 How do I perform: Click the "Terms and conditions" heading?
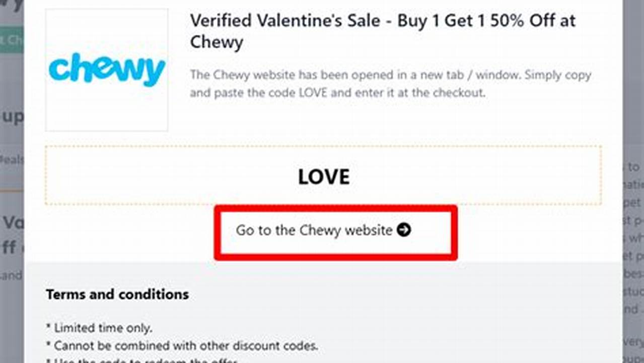coord(117,294)
